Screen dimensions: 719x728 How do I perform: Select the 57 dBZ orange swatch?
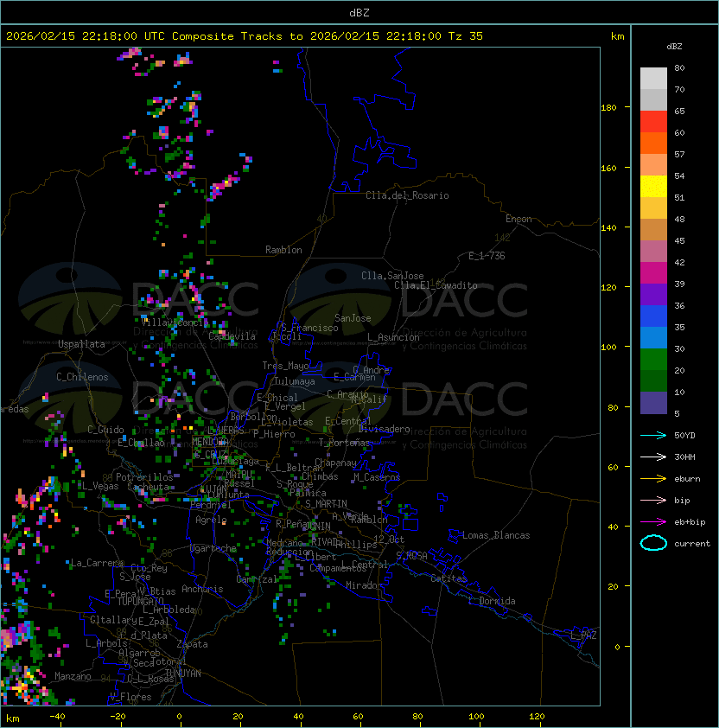point(653,143)
